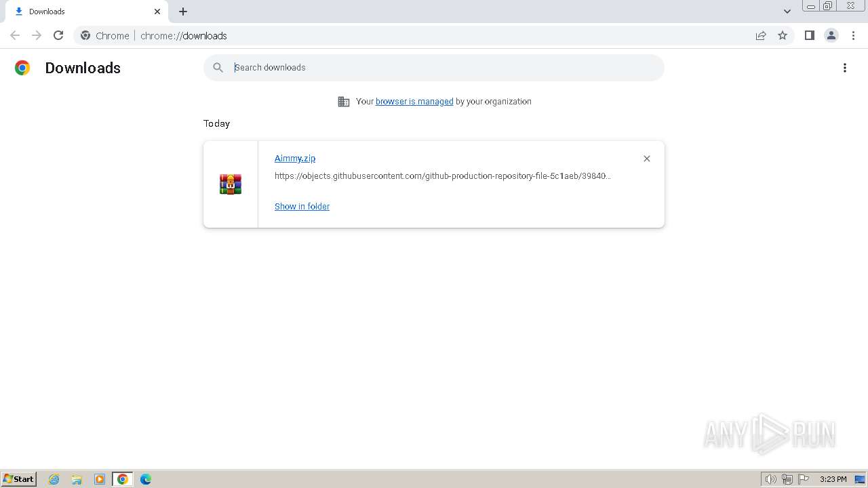Click the volume speaker tray icon

pos(771,479)
